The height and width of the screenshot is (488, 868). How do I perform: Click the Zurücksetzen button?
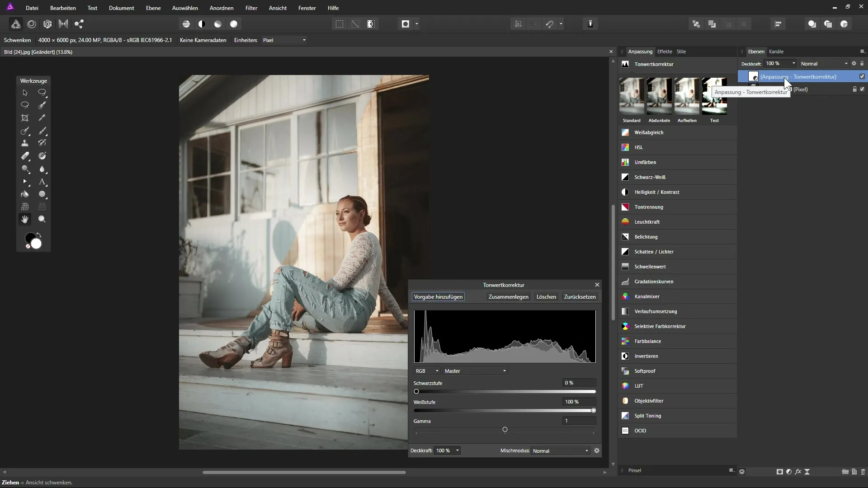pyautogui.click(x=580, y=297)
